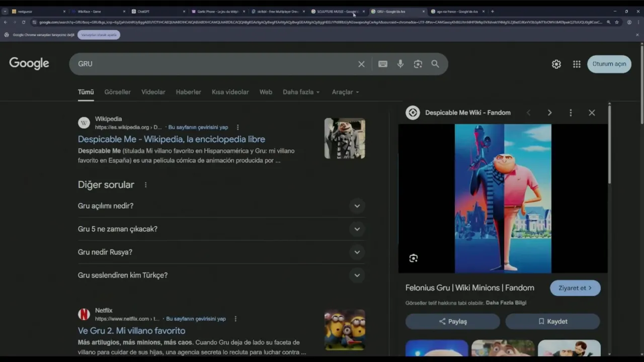The image size is (644, 362).
Task: Click the 'Ziyaret et' visit button
Action: click(x=575, y=288)
